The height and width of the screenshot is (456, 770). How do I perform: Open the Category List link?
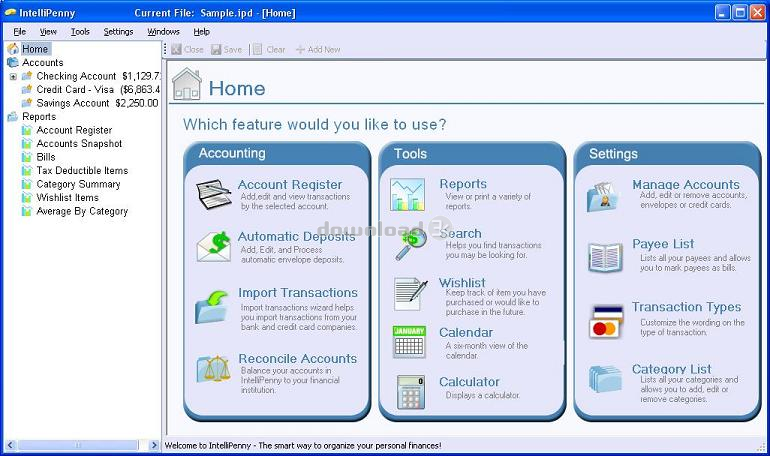(x=671, y=369)
